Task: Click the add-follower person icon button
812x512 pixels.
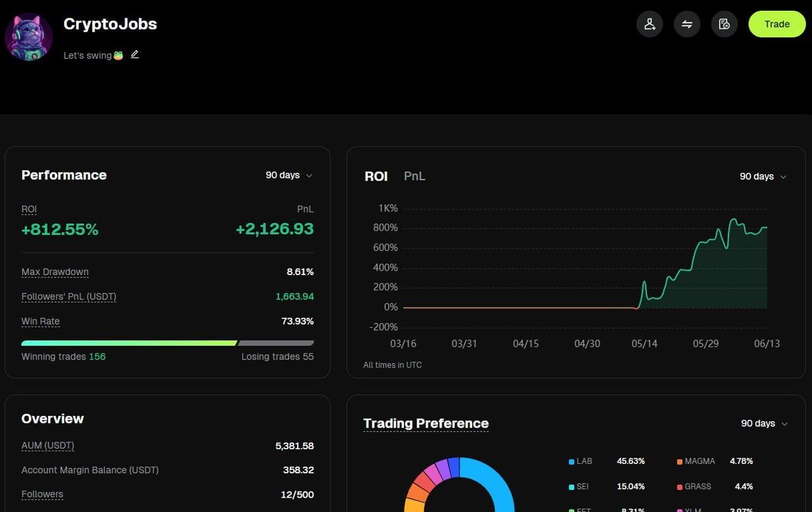Action: [x=650, y=24]
